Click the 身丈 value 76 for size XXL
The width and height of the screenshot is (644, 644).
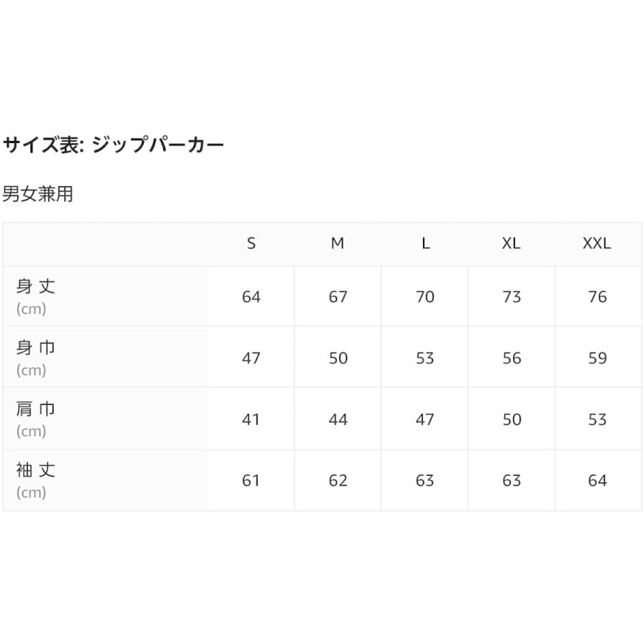click(597, 296)
